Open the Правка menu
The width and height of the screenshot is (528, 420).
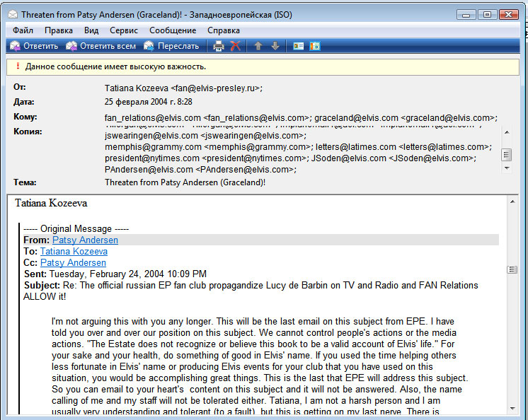[59, 30]
